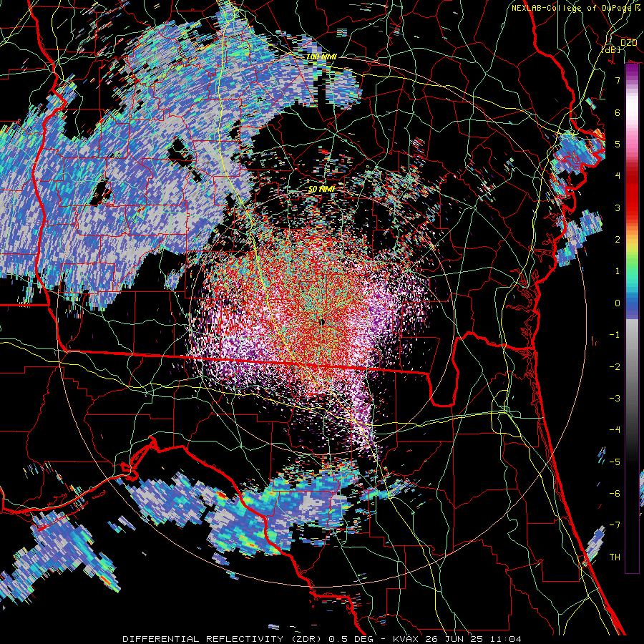Click the 1 value on the scale

[618, 271]
